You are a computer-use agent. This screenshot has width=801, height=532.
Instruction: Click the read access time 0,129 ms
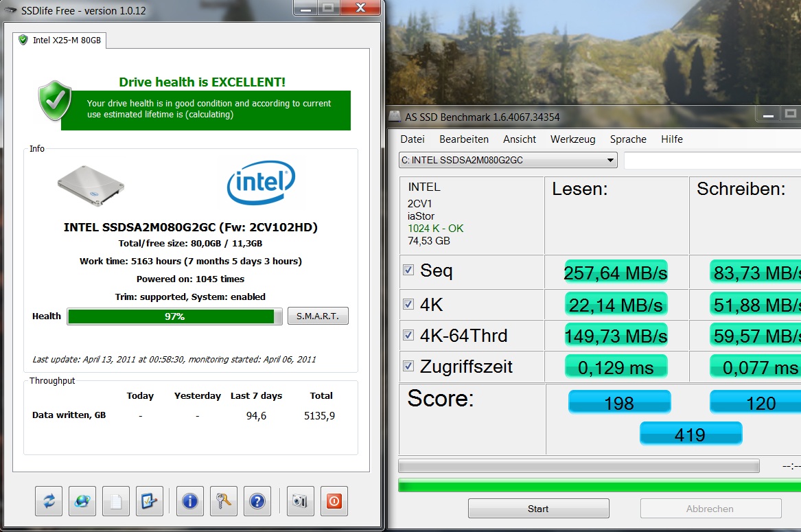pyautogui.click(x=616, y=367)
